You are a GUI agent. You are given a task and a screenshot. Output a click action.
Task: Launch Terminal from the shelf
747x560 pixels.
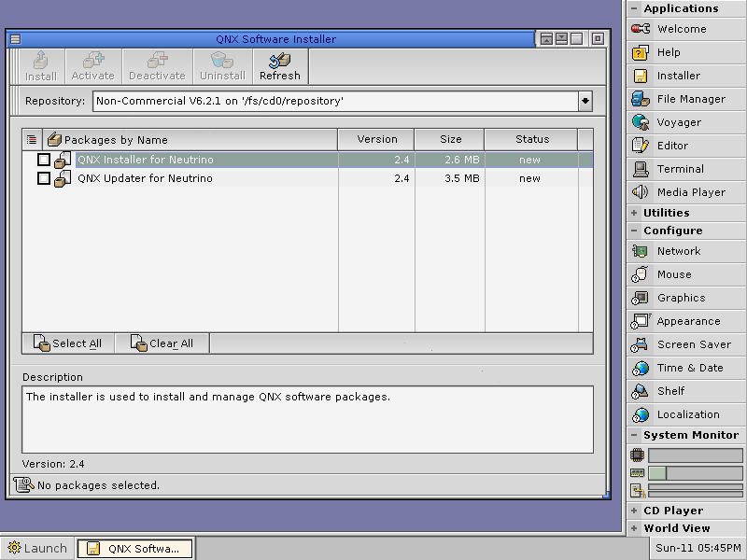[x=686, y=169]
